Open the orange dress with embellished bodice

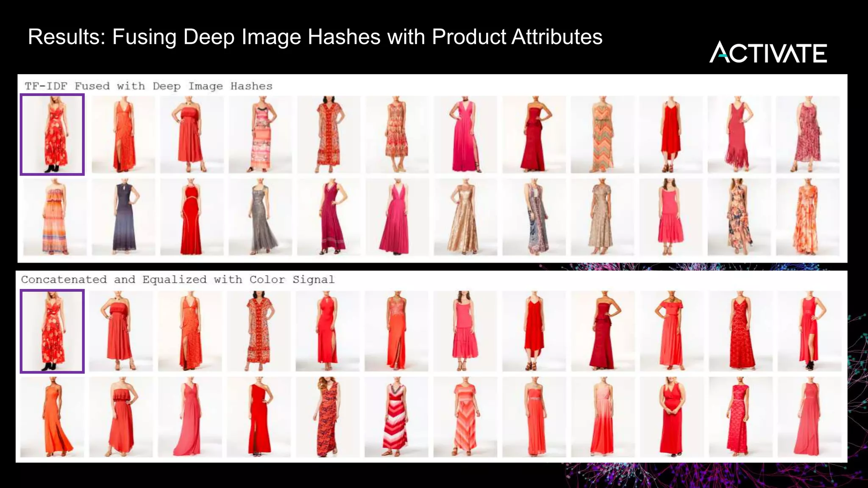tap(397, 331)
